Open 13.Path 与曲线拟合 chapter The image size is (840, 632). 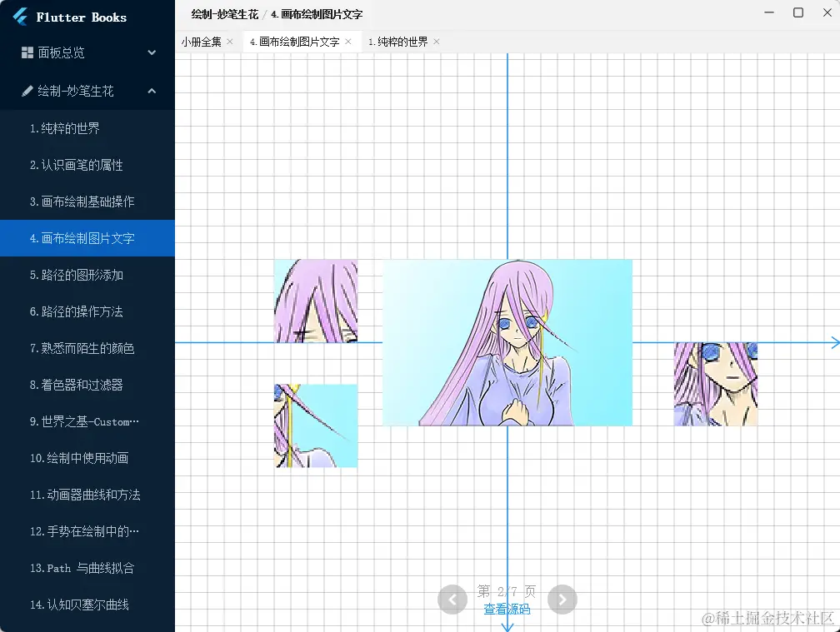tap(87, 569)
